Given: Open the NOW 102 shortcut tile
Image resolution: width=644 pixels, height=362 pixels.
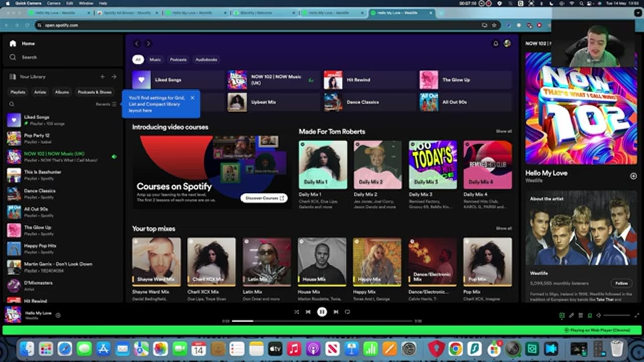Looking at the screenshot, I should point(274,80).
